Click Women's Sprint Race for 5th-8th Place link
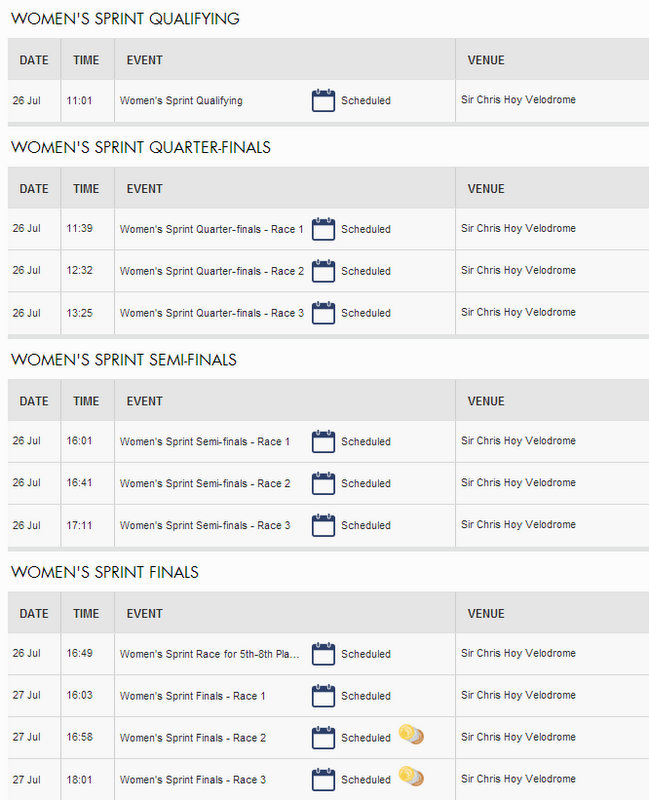 (x=209, y=654)
